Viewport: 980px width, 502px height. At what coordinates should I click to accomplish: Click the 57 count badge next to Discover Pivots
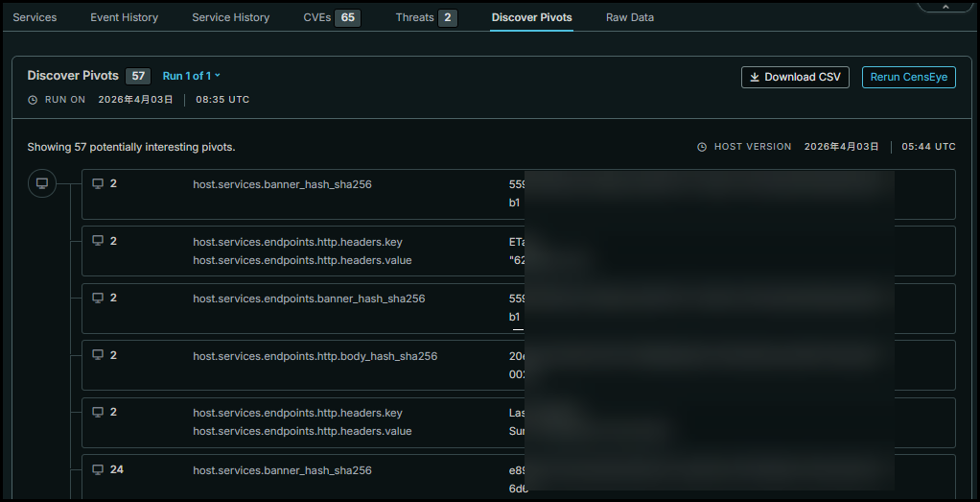[x=138, y=76]
